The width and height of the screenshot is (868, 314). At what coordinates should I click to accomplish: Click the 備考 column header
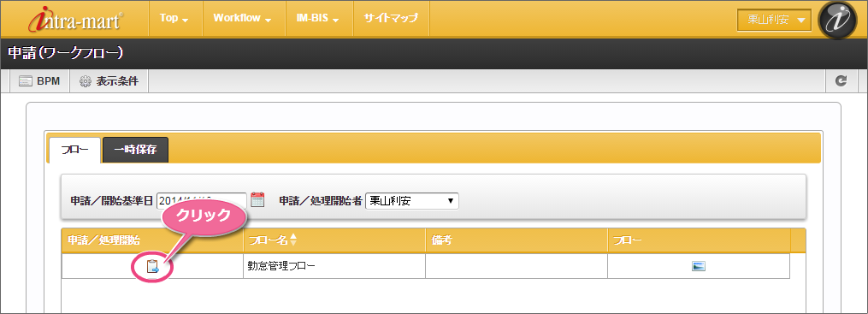click(517, 240)
